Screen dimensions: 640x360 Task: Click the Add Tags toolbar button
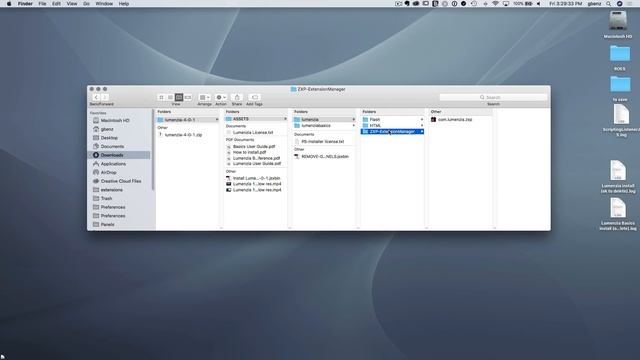coord(254,97)
